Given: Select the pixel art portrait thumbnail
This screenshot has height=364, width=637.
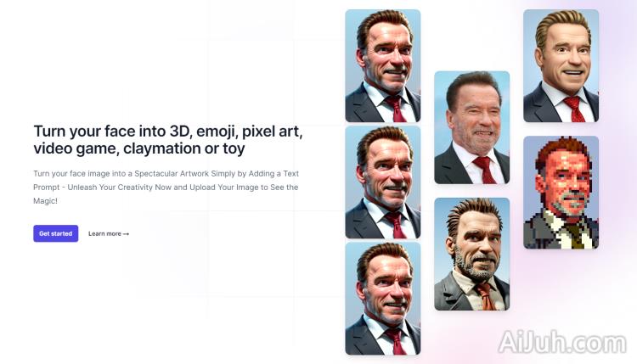Looking at the screenshot, I should click(561, 192).
